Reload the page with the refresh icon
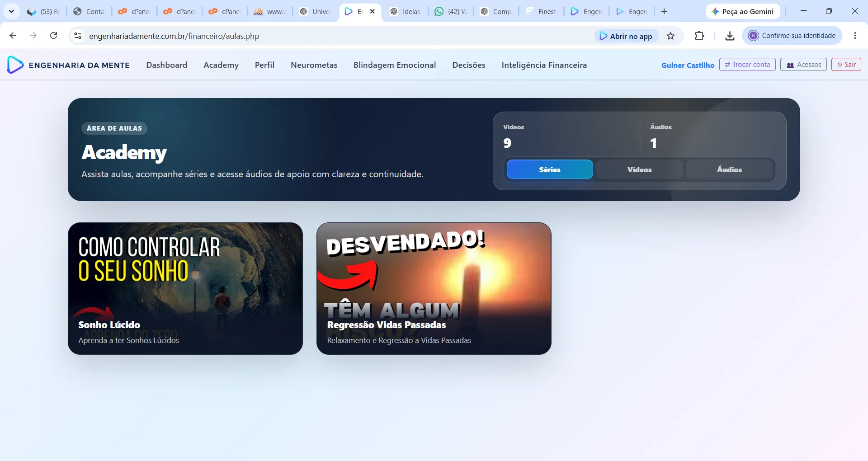Screen dimensions: 868x461 click(53, 36)
